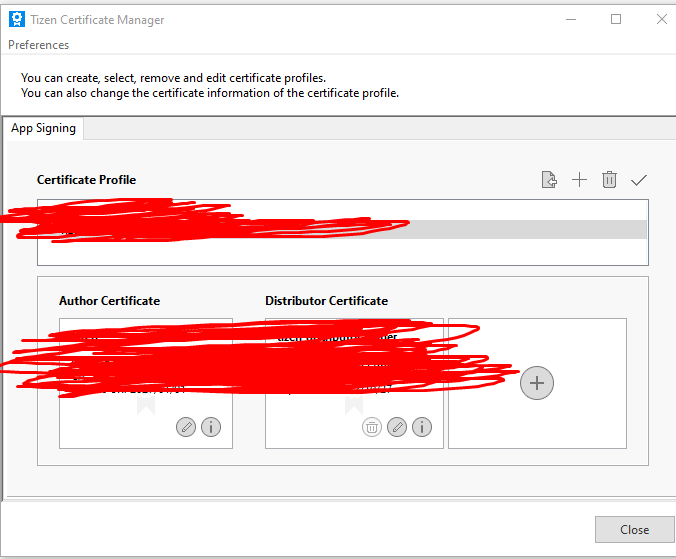Select the highlighted certificate profile row
This screenshot has width=676, height=559.
coord(343,229)
